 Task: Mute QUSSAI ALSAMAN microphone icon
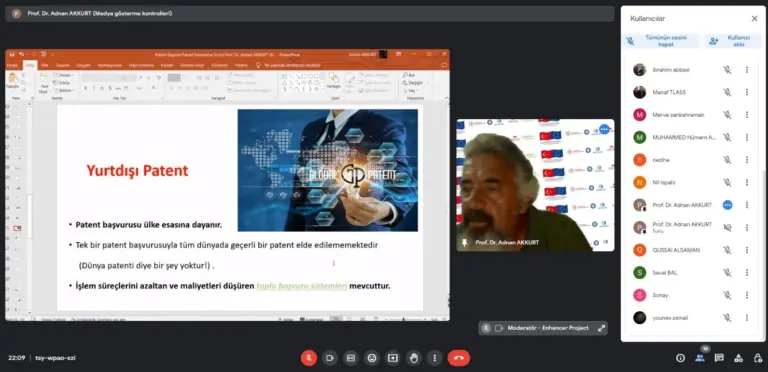point(727,250)
